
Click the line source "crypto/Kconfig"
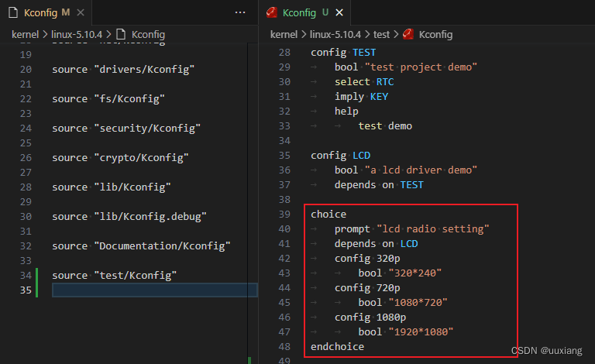point(120,158)
